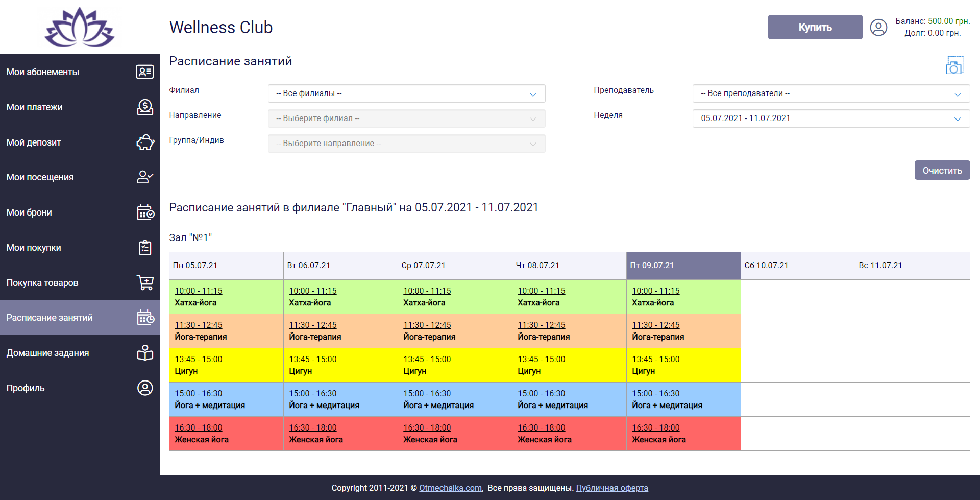Screen dimensions: 980x500
Task: Expand the Филиал branch dropdown
Action: [x=406, y=93]
